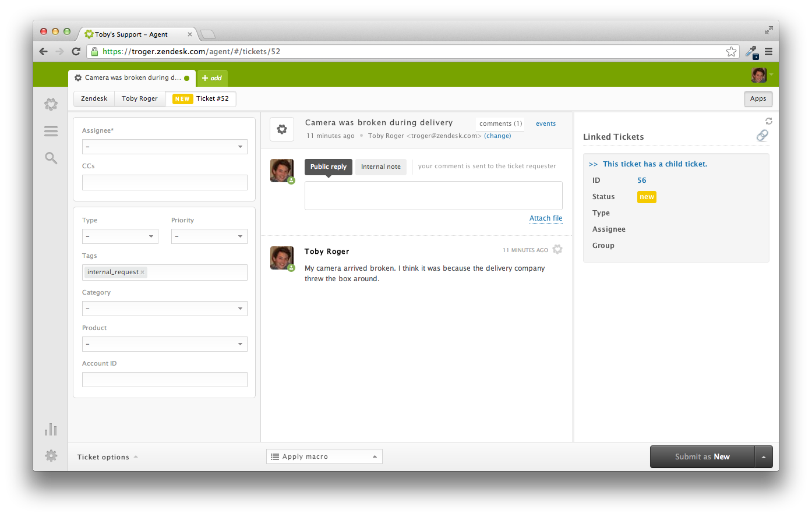Viewport: 812px width, 517px height.
Task: Bookmark the page with the star icon
Action: click(x=731, y=52)
